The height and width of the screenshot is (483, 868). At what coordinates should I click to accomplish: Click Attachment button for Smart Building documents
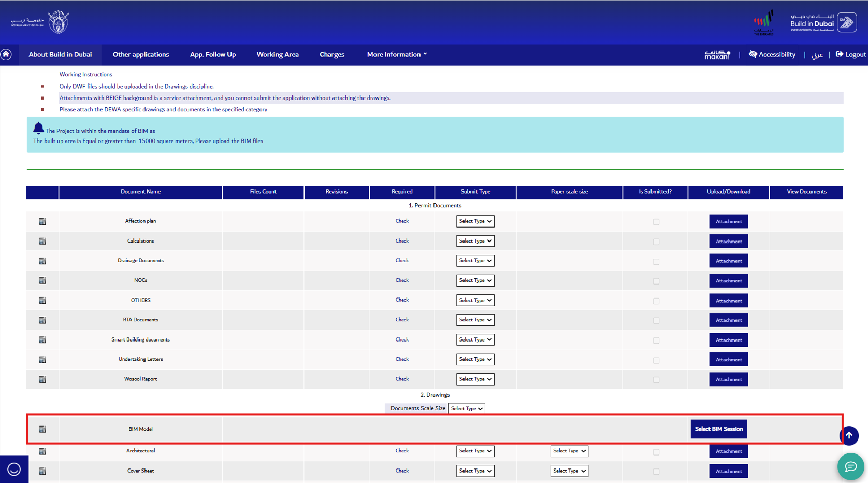[x=729, y=340]
